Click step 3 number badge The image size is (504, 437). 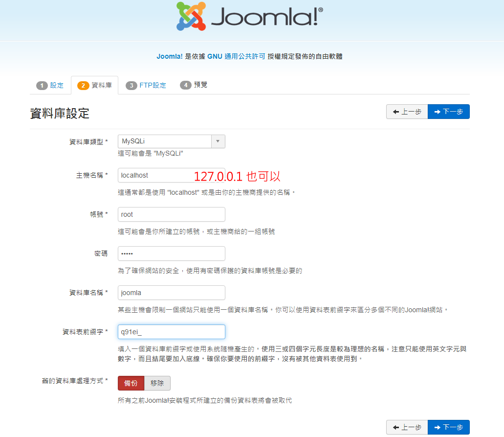pyautogui.click(x=131, y=86)
